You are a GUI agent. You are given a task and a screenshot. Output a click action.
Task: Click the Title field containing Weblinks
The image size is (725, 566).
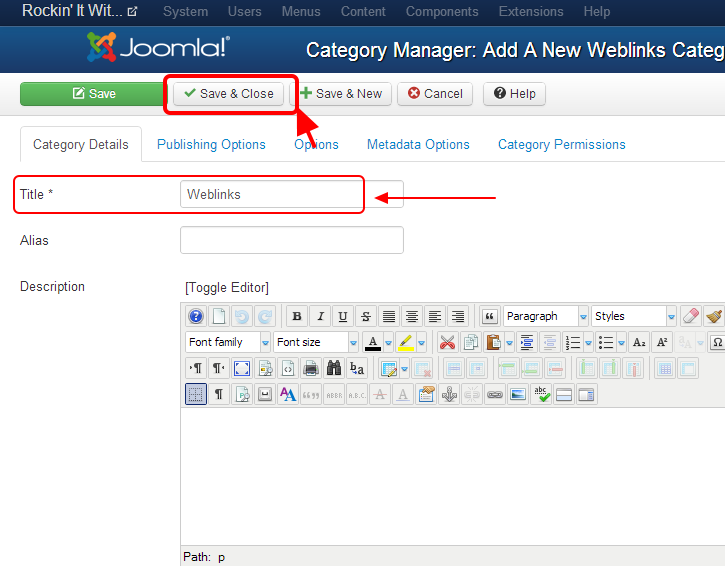point(292,194)
